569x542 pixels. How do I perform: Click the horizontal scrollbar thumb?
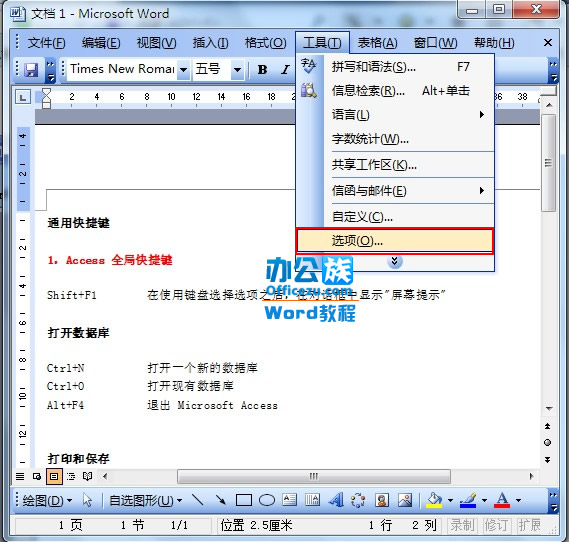coord(314,476)
